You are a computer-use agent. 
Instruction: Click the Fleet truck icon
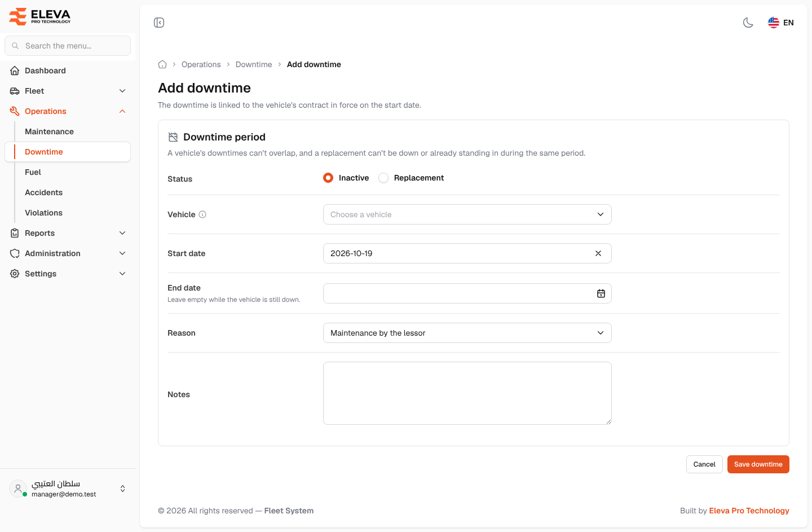coord(15,91)
